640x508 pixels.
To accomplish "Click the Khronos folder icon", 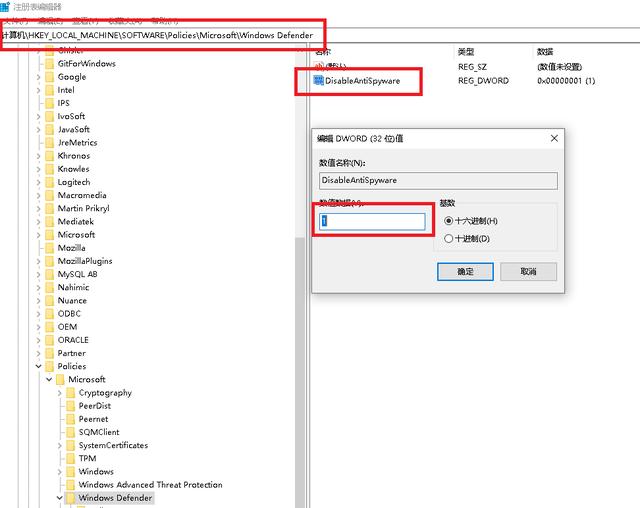I will (x=49, y=155).
